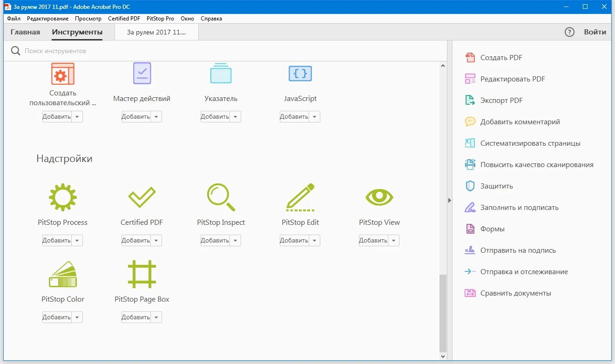Image resolution: width=615 pixels, height=364 pixels.
Task: Select the Инструменты tab
Action: (77, 32)
